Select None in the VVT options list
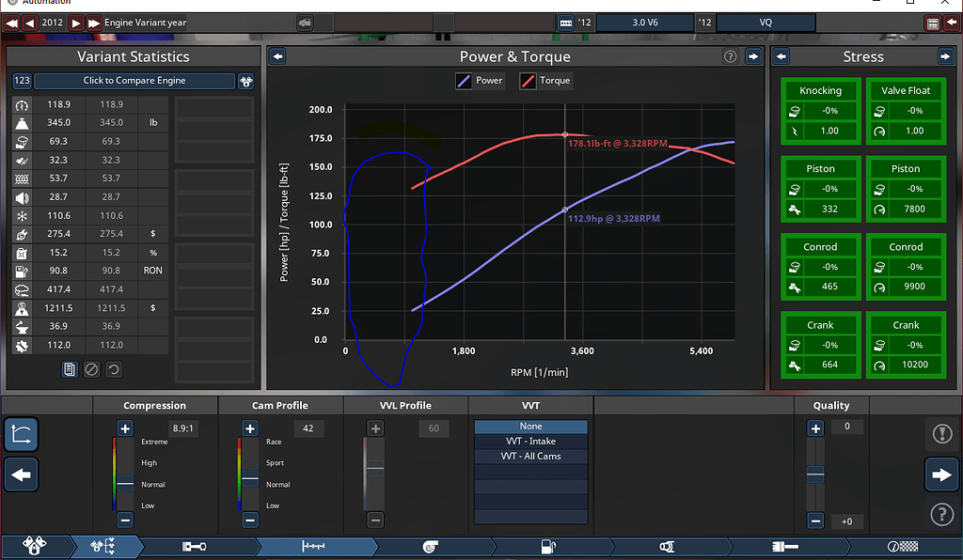Screen dimensions: 963x560 [x=530, y=426]
